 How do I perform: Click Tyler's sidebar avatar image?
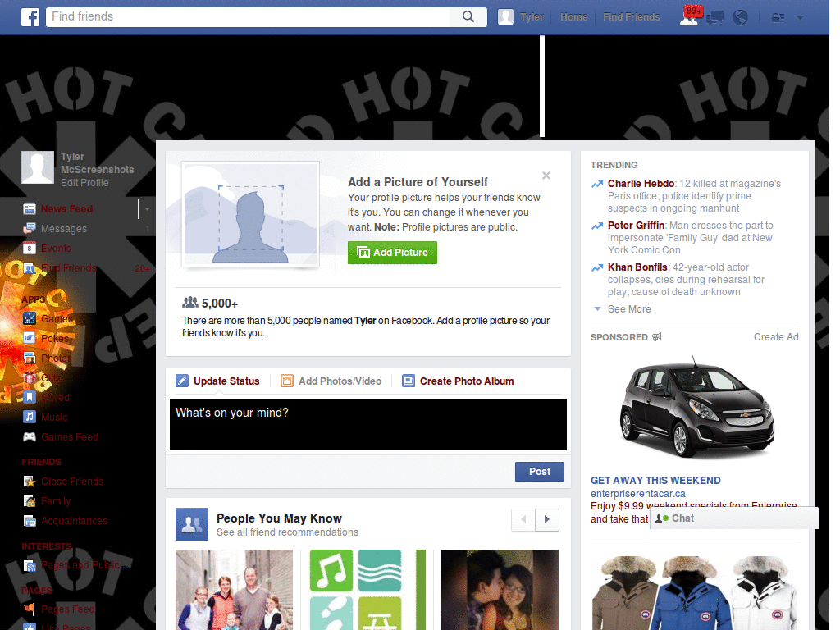tap(38, 167)
